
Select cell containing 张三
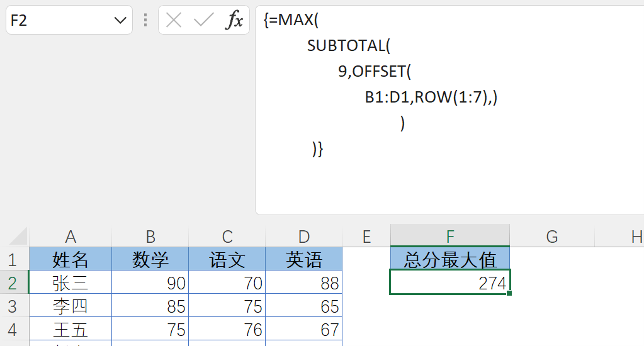71,283
